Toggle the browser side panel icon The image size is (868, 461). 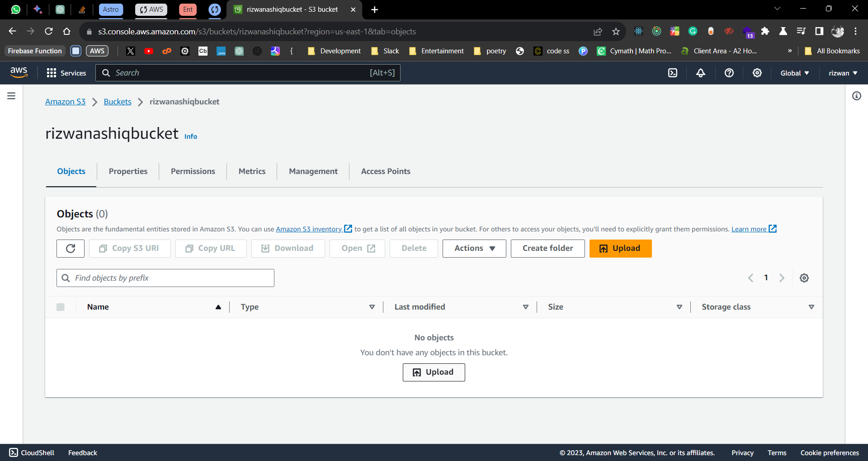point(819,31)
